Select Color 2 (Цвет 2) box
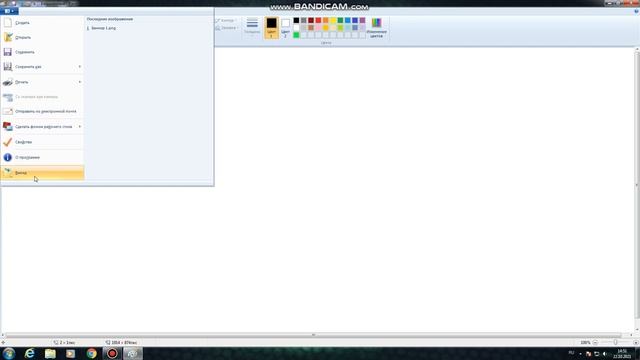The image size is (640, 360). (x=285, y=28)
